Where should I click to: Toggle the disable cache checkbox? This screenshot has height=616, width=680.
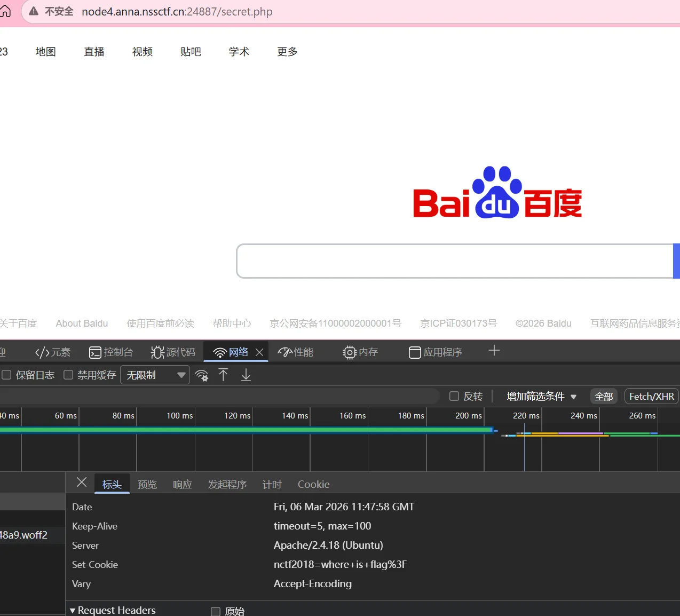pyautogui.click(x=68, y=375)
